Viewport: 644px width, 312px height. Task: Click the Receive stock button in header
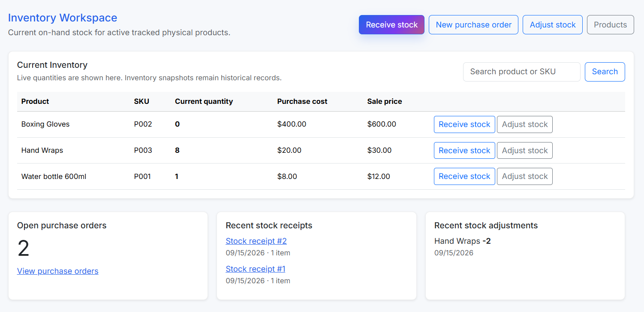pyautogui.click(x=391, y=25)
